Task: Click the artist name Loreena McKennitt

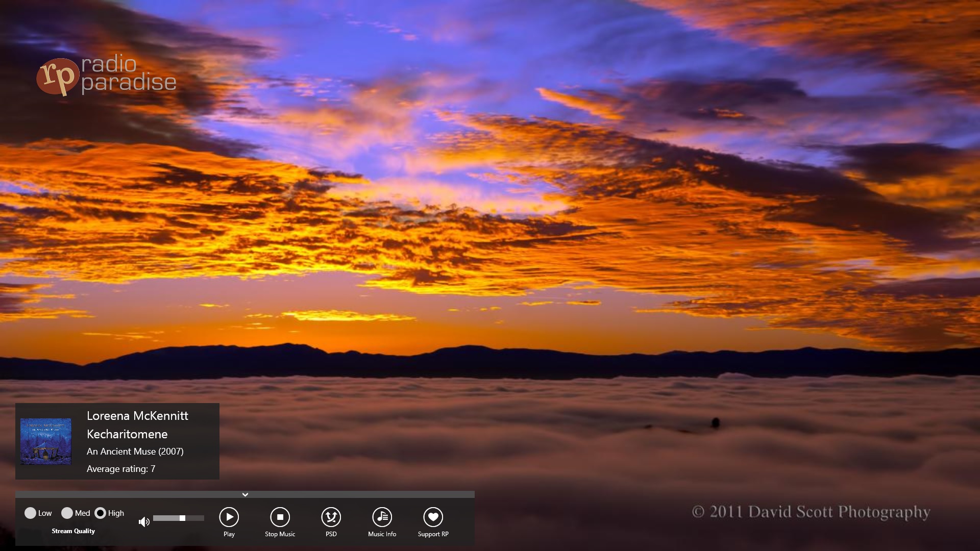Action: pyautogui.click(x=137, y=416)
